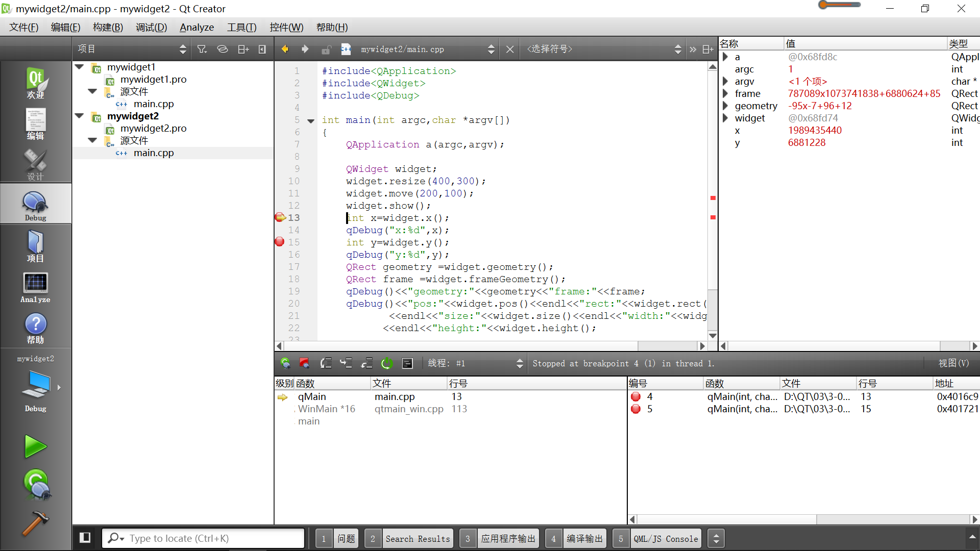
Task: Open the 调试(D) menu
Action: 151,27
